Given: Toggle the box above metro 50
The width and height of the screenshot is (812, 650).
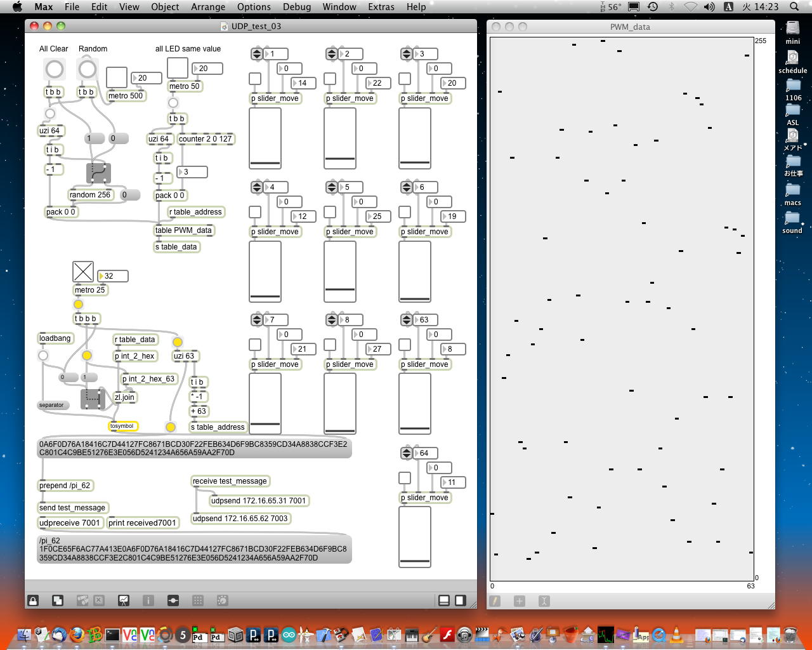Looking at the screenshot, I should (177, 68).
